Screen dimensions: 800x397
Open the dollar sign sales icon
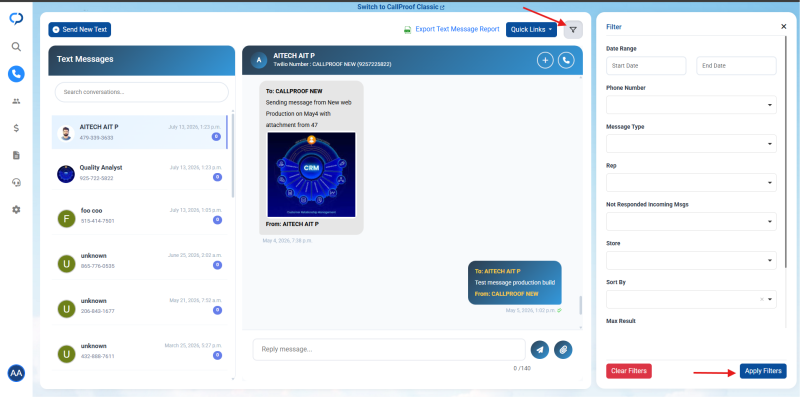click(x=16, y=128)
